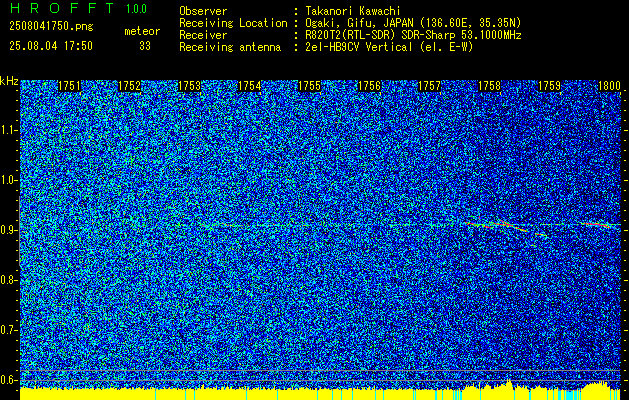Click the 1759 time marker
Viewport: 629px width, 400px height.
[550, 86]
